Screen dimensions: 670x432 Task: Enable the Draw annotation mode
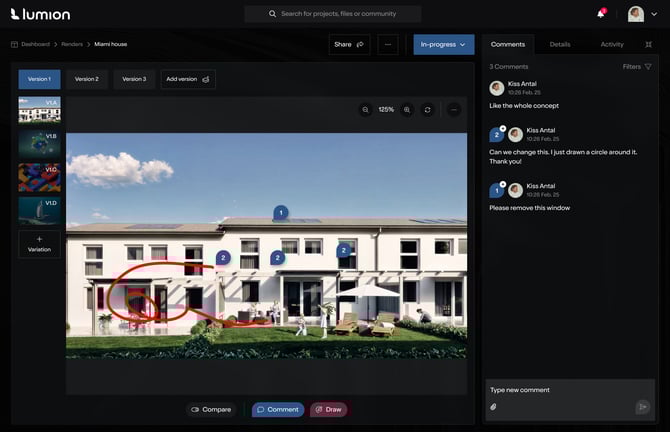(328, 409)
